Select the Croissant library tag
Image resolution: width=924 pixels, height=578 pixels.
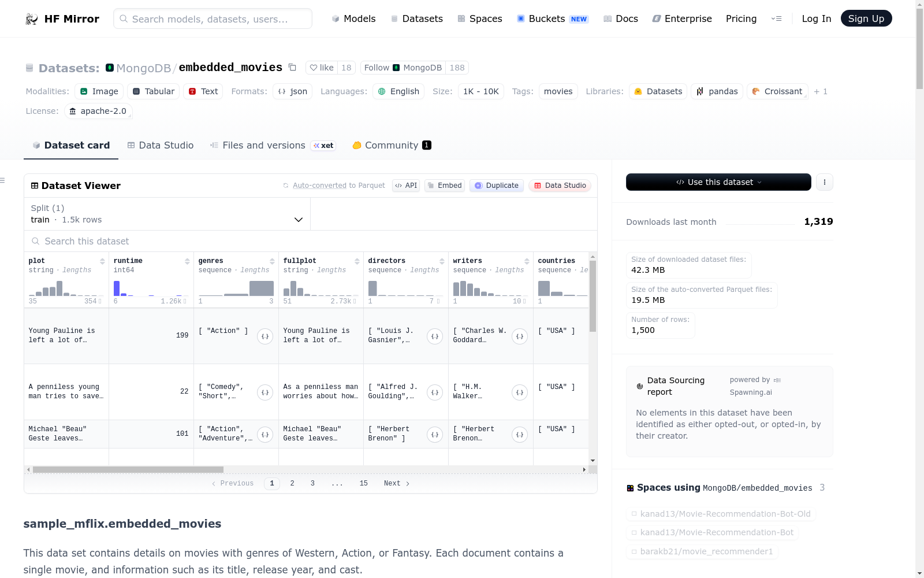(x=777, y=91)
